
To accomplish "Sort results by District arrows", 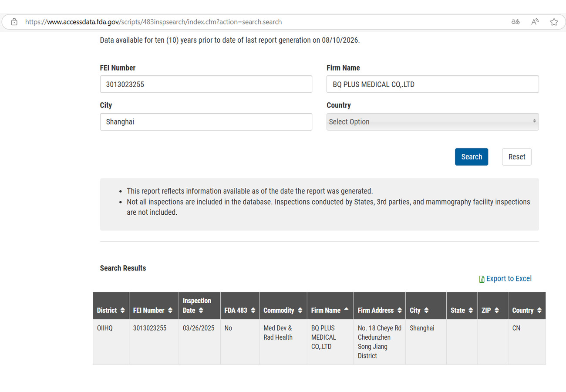I will click(122, 311).
